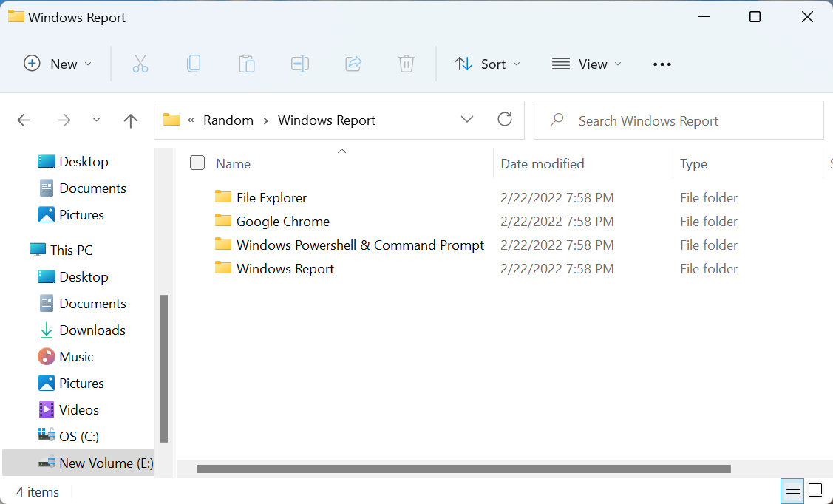The height and width of the screenshot is (504, 833).
Task: Click the See more ellipsis icon
Action: (x=662, y=64)
